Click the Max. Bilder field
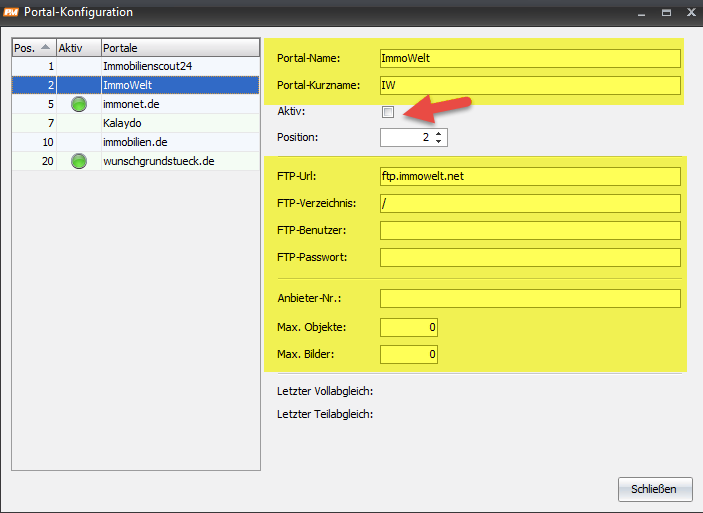This screenshot has width=703, height=513. pyautogui.click(x=408, y=354)
